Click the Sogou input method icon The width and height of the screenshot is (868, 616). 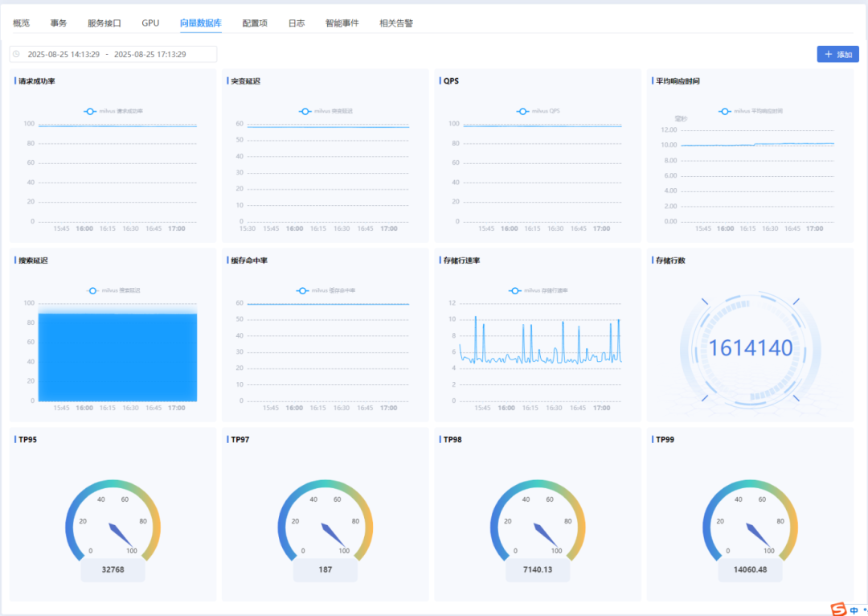click(x=838, y=610)
